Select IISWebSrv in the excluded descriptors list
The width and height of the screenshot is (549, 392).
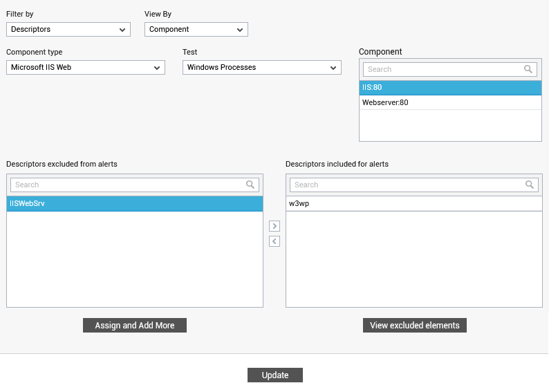point(135,204)
